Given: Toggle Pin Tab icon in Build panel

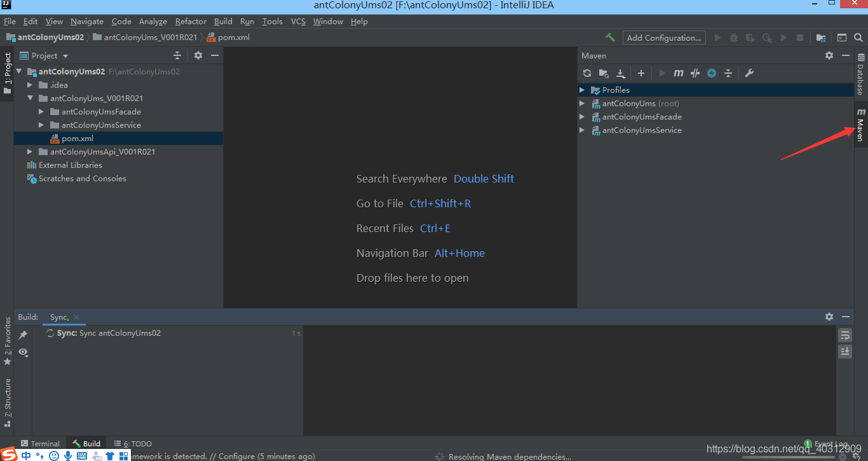Looking at the screenshot, I should (23, 334).
